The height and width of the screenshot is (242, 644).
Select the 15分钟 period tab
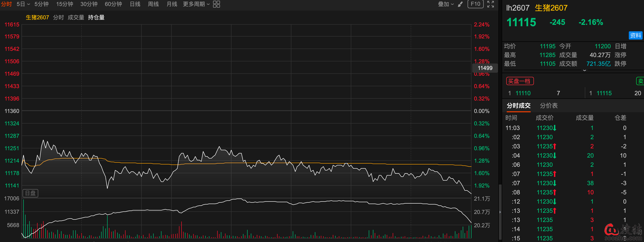[64, 4]
